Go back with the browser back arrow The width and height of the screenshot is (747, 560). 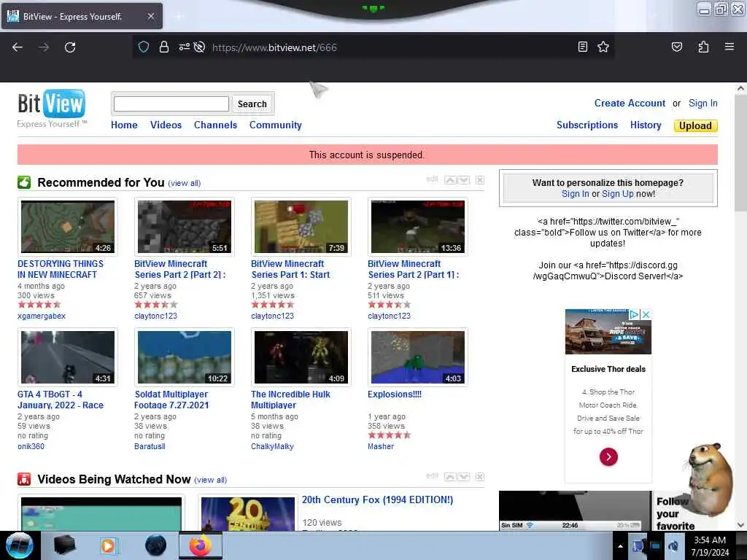click(18, 47)
